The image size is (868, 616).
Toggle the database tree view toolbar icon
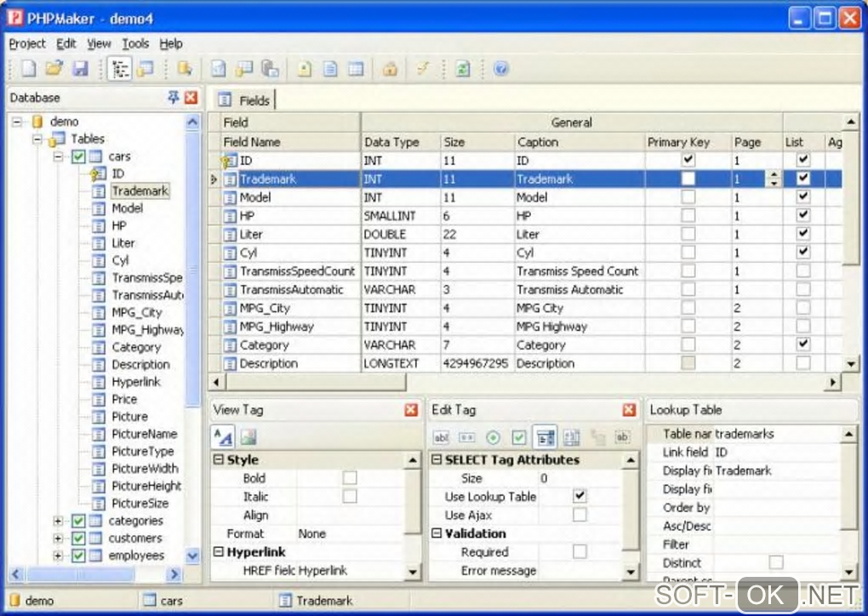pyautogui.click(x=120, y=69)
